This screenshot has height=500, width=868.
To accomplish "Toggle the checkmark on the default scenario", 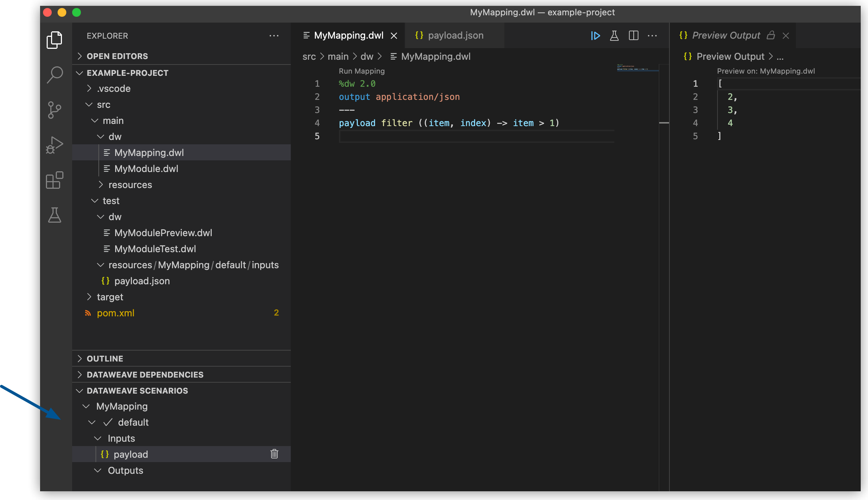I will tap(107, 422).
